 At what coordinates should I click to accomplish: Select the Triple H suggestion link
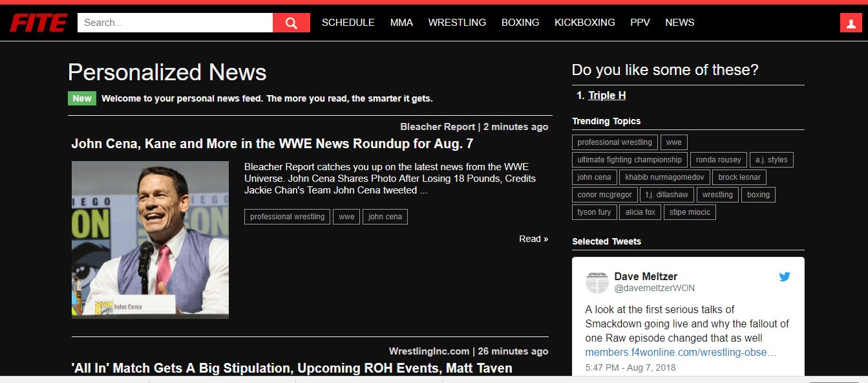607,96
